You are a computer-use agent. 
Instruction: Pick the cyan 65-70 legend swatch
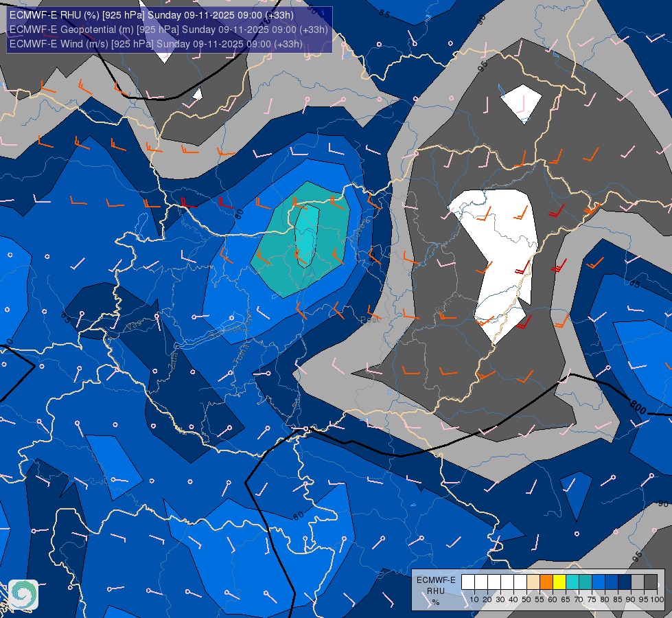[x=572, y=582]
